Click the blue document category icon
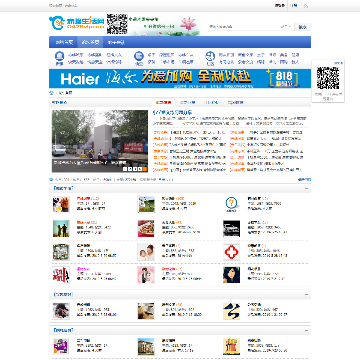 (x=139, y=58)
